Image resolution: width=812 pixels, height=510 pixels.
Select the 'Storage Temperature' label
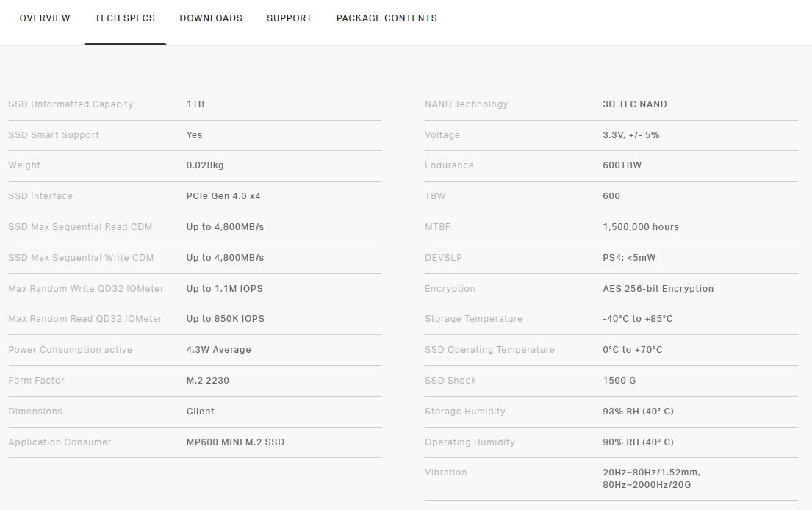click(473, 319)
